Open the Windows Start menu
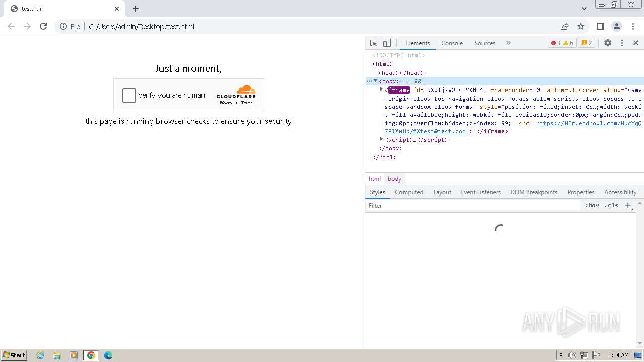 click(14, 355)
